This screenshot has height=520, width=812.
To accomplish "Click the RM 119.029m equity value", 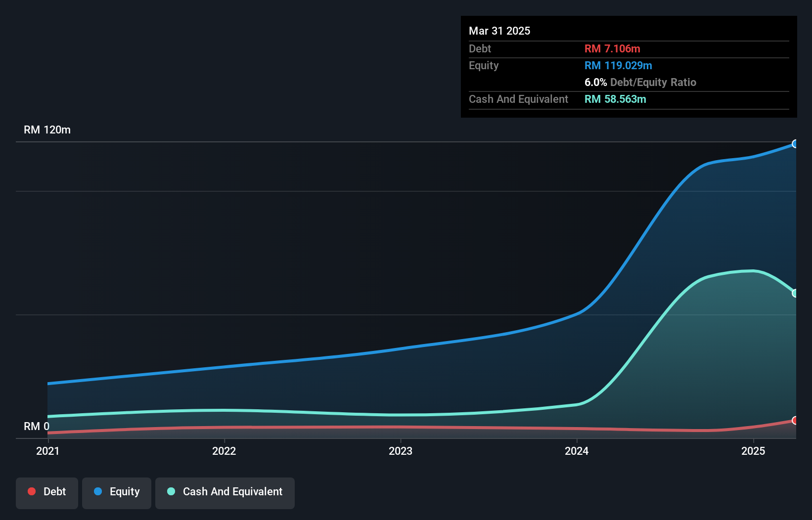I will [x=618, y=65].
